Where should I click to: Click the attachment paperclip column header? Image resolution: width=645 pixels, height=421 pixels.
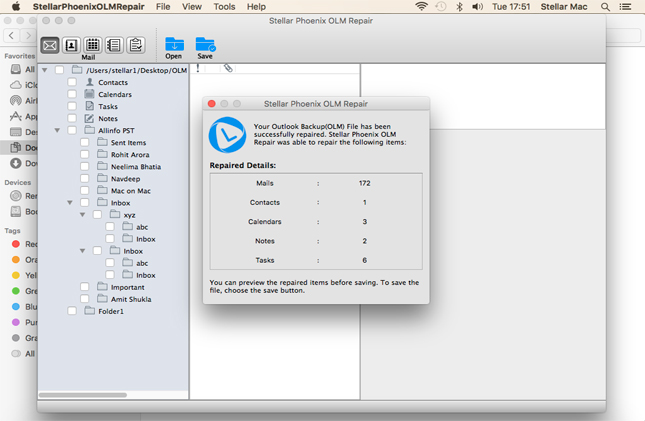228,69
